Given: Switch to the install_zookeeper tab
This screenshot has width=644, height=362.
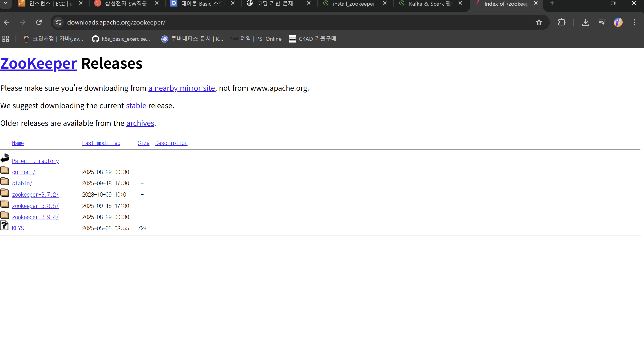Looking at the screenshot, I should 353,4.
